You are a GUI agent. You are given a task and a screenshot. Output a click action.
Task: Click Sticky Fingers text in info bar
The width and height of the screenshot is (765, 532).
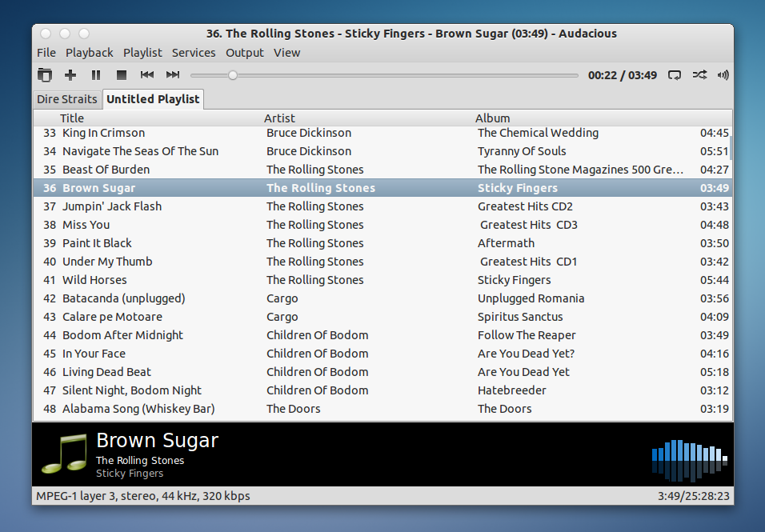[x=130, y=474]
